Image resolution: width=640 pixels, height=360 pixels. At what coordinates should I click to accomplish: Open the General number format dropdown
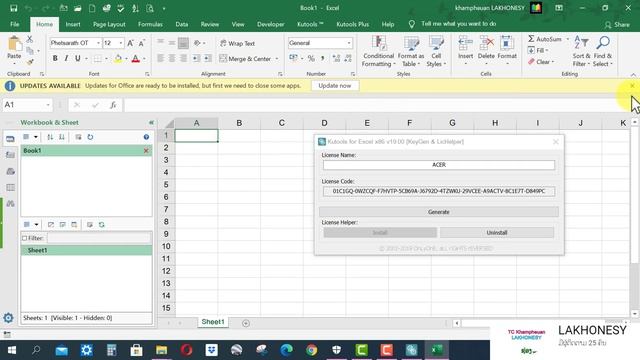(349, 43)
